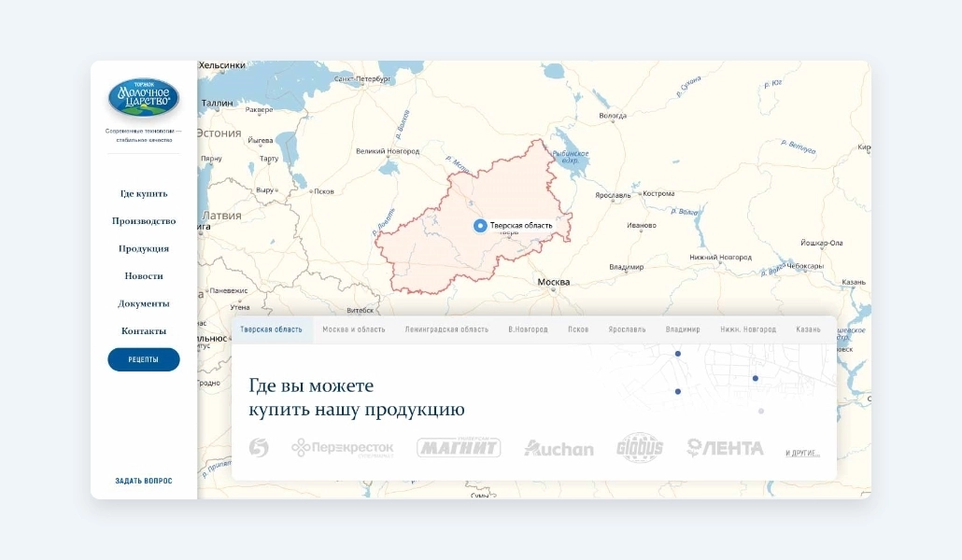The height and width of the screenshot is (560, 962).
Task: Switch to the Казань tab
Action: tap(809, 329)
